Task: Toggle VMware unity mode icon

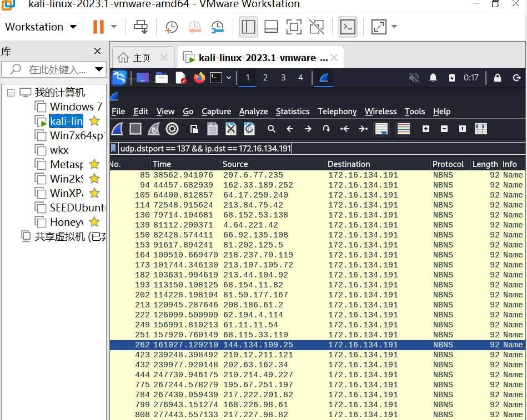Action: [317, 27]
